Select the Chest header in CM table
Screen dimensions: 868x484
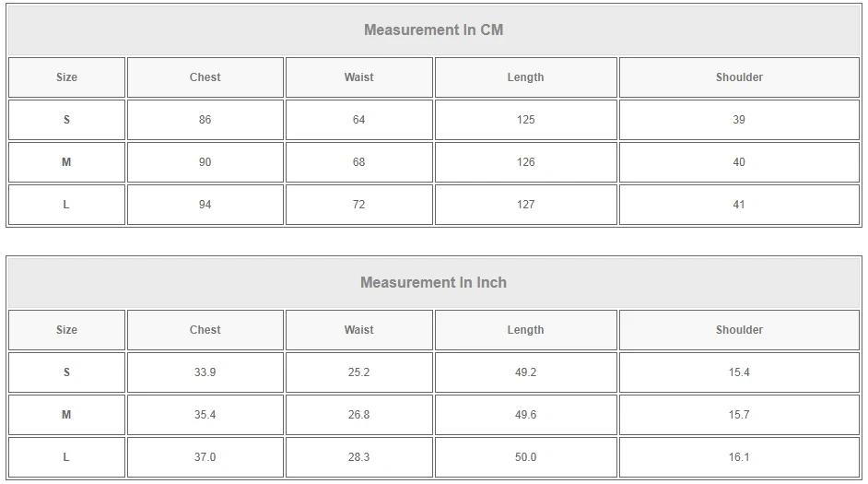pyautogui.click(x=205, y=77)
